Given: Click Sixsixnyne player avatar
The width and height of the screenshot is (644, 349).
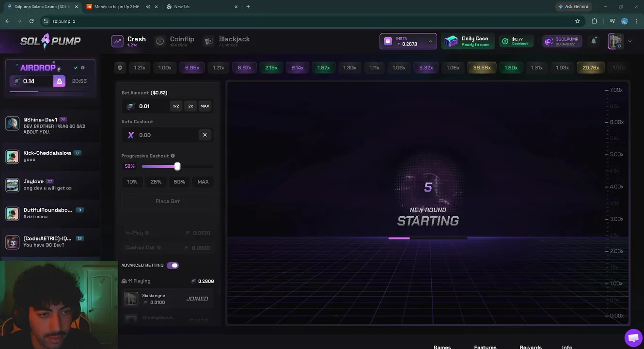Looking at the screenshot, I should 131,299.
